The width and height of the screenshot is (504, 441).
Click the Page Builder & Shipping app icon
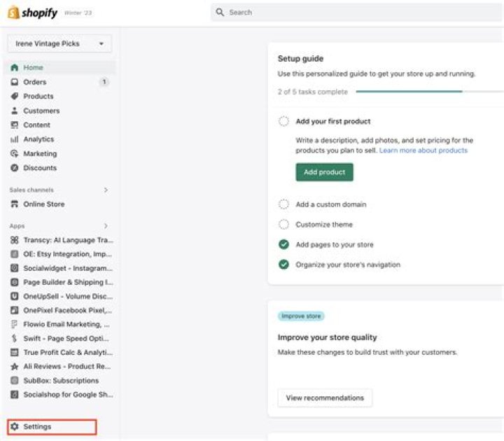15,282
